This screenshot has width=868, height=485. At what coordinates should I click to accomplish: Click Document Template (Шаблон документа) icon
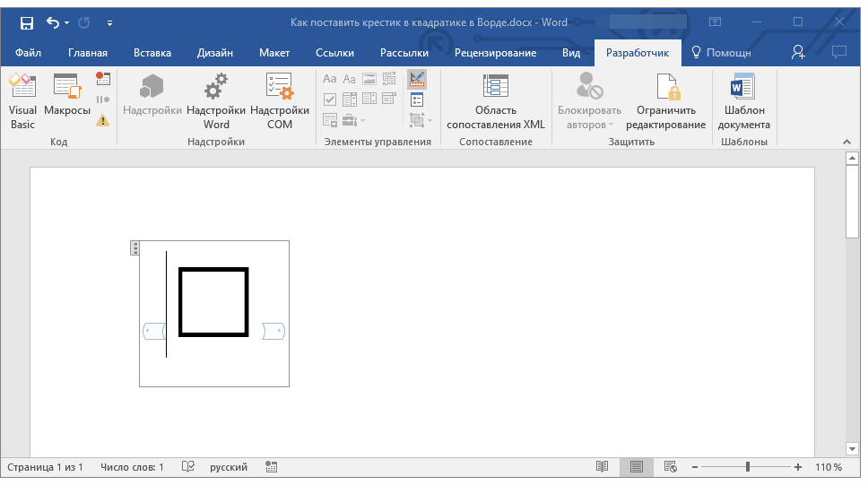[x=743, y=100]
